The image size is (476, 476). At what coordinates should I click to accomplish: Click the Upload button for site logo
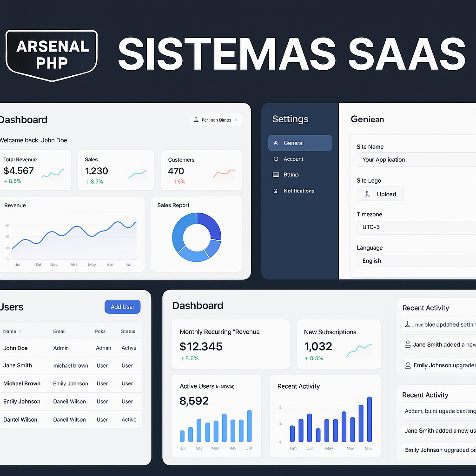(380, 194)
